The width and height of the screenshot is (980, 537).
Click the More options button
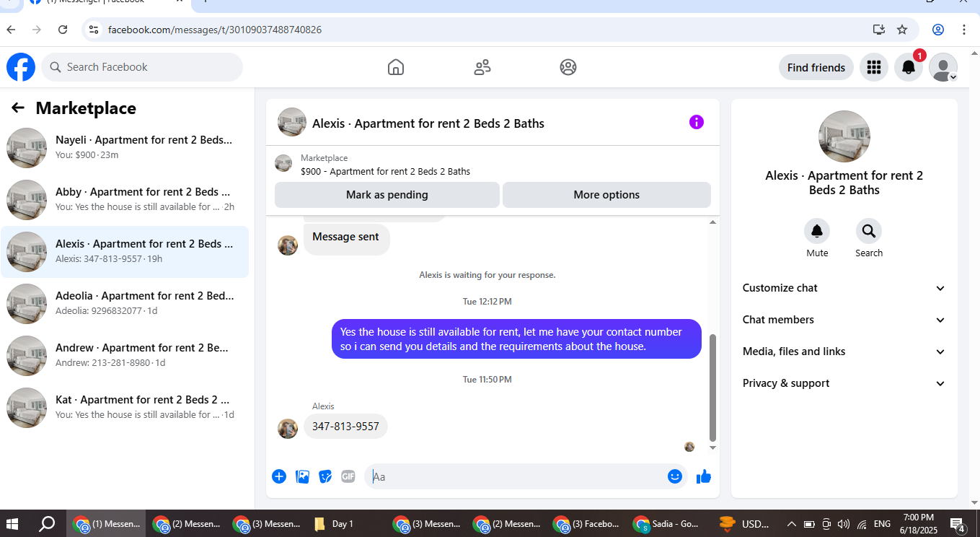click(x=606, y=195)
